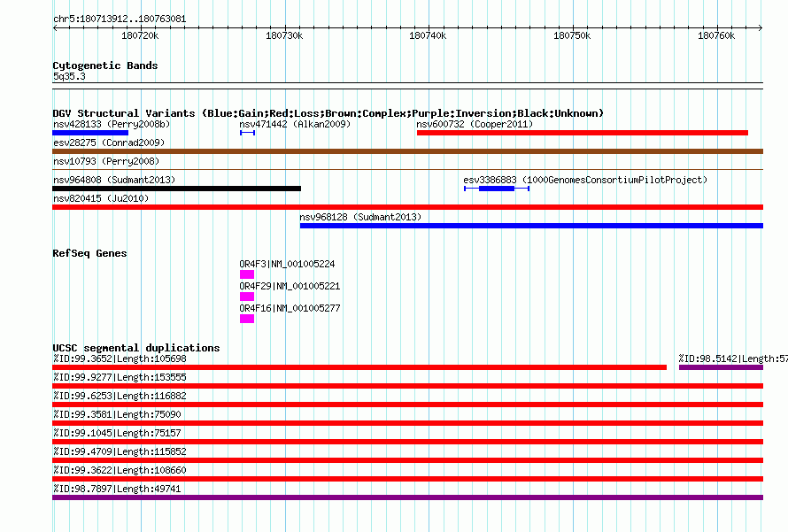Screen dimensions: 788x532
Task: Click the UCSC segmental duplications track title
Action: coord(136,348)
